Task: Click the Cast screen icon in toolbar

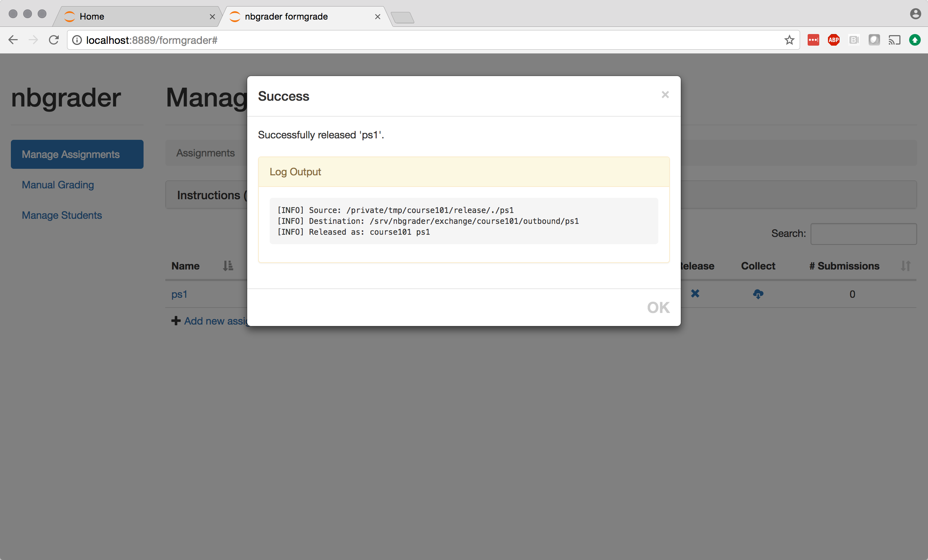Action: coord(894,40)
